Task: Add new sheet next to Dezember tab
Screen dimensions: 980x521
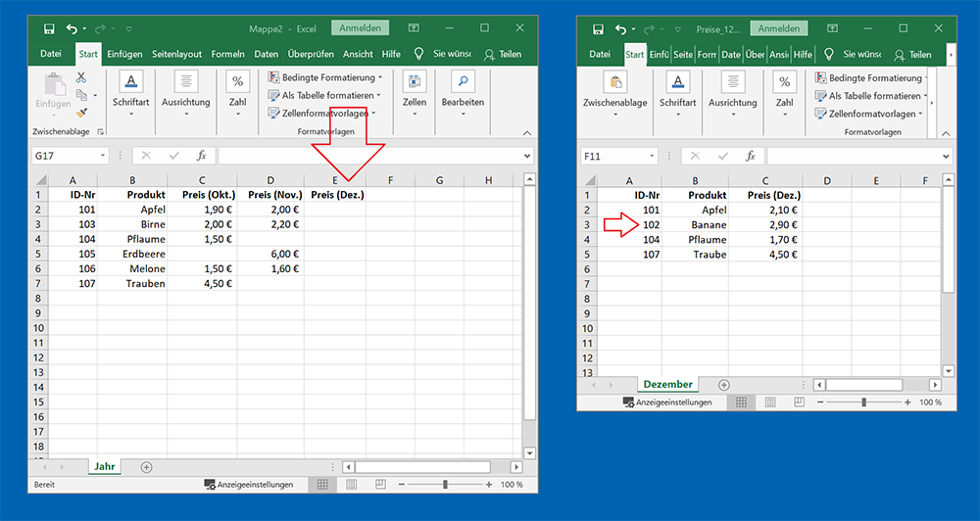Action: tap(724, 385)
